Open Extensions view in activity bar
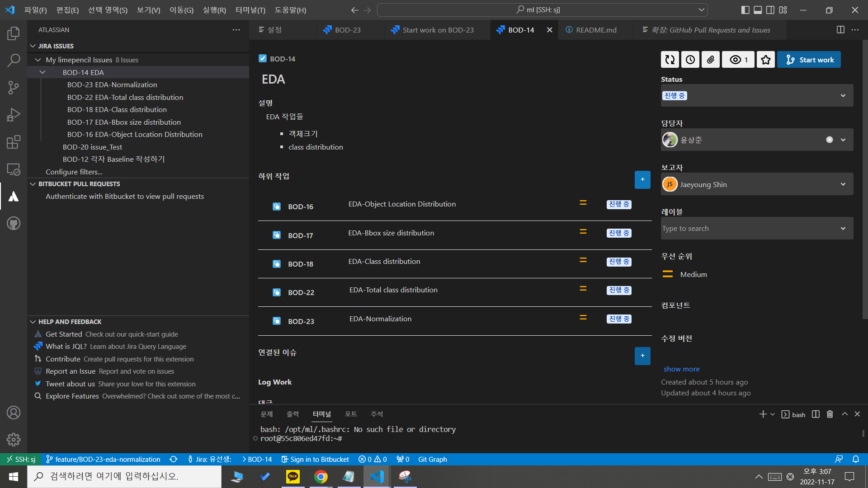Screen dimensions: 868x488 point(14,142)
